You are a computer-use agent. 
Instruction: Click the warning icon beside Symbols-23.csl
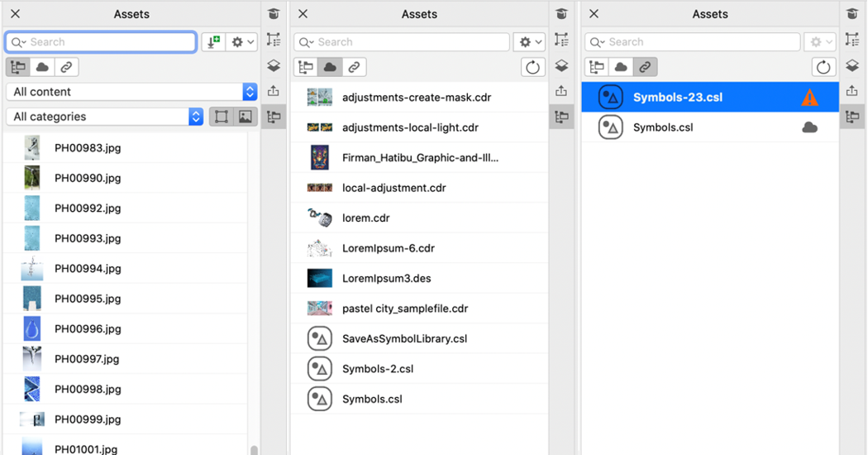point(809,98)
